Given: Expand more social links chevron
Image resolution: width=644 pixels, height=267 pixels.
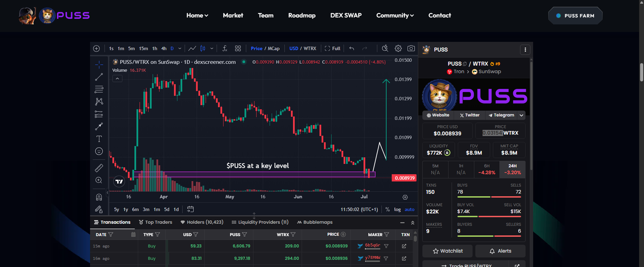Looking at the screenshot, I should [522, 115].
